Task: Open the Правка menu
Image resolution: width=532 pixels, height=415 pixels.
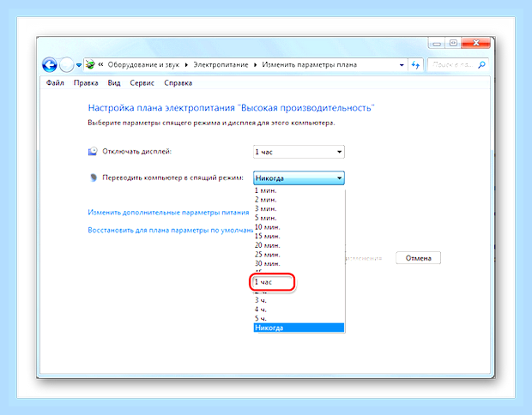Action: coord(86,83)
